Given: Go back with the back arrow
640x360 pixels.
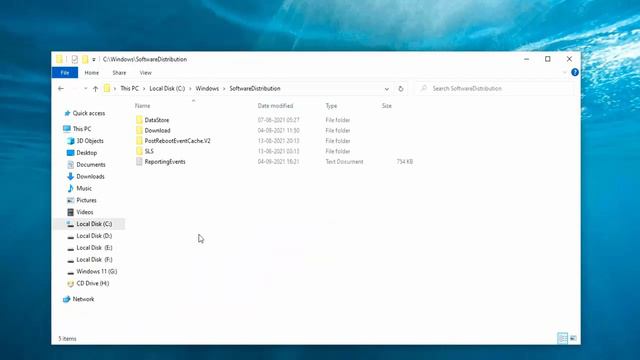Looking at the screenshot, I should pos(61,89).
